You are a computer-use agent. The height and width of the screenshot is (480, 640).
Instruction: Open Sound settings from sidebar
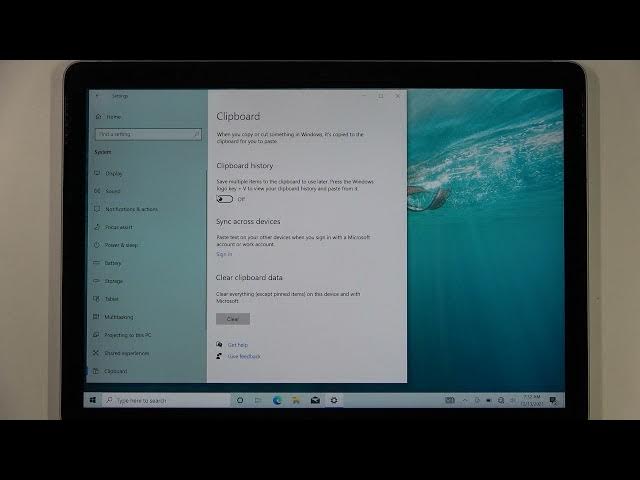pos(113,191)
